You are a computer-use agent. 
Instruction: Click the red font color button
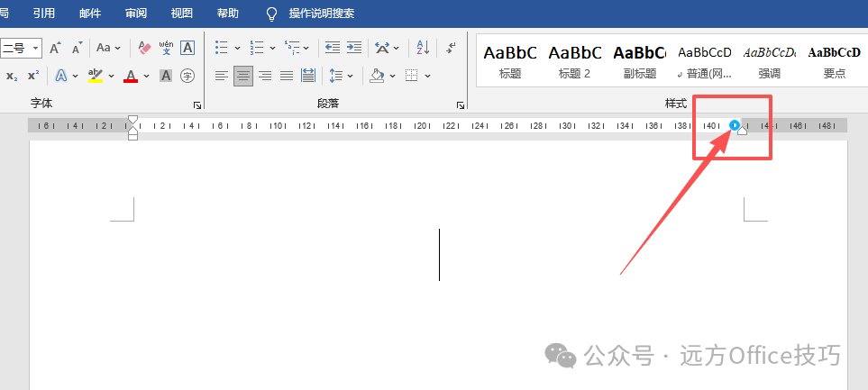tap(131, 76)
